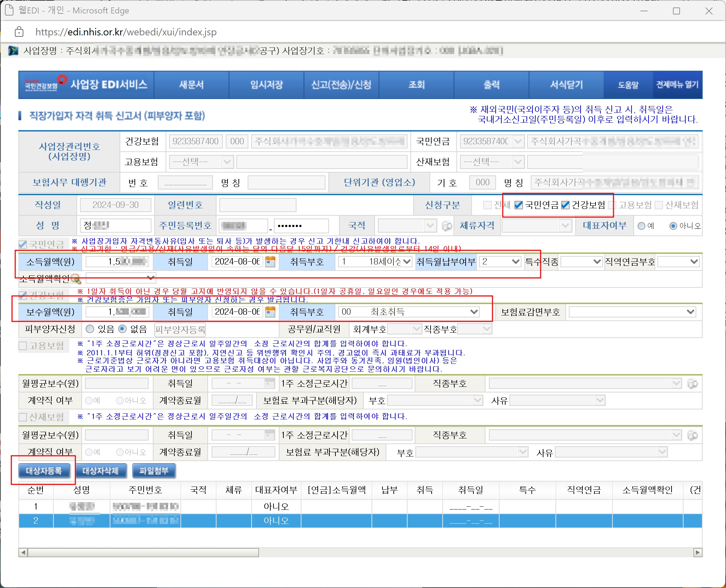
Task: Click the 사업장 EDI서비스 logo
Action: point(86,85)
